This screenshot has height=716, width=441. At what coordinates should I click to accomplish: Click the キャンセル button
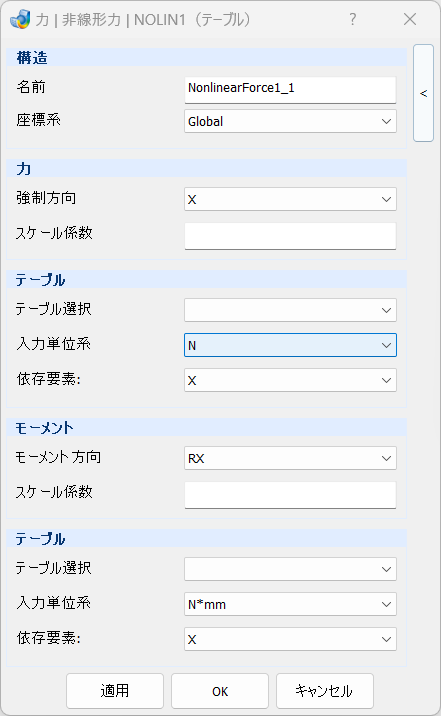click(x=325, y=691)
